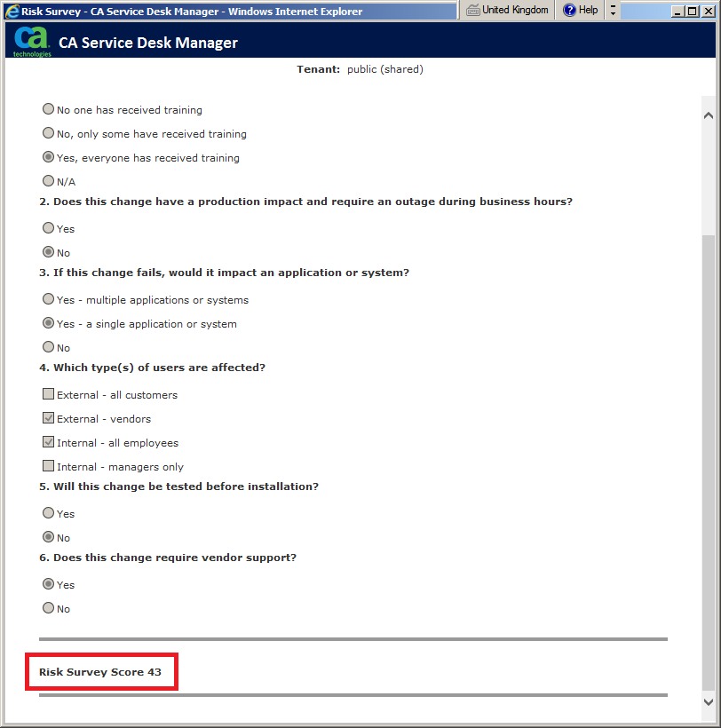Select 'Yes, everyone has received training'

(48, 157)
